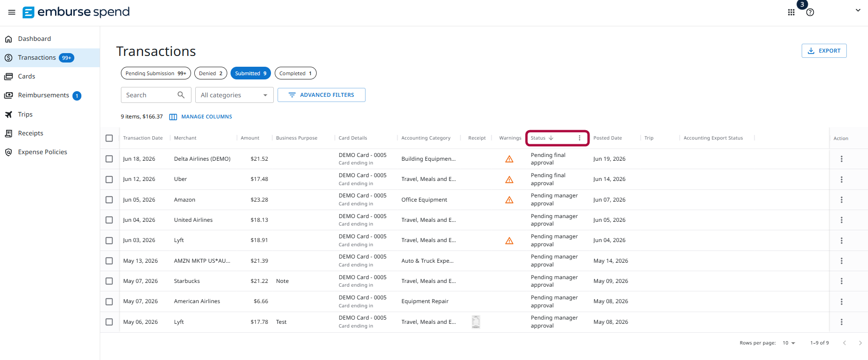Go to next page arrow
This screenshot has width=868, height=360.
(x=860, y=343)
